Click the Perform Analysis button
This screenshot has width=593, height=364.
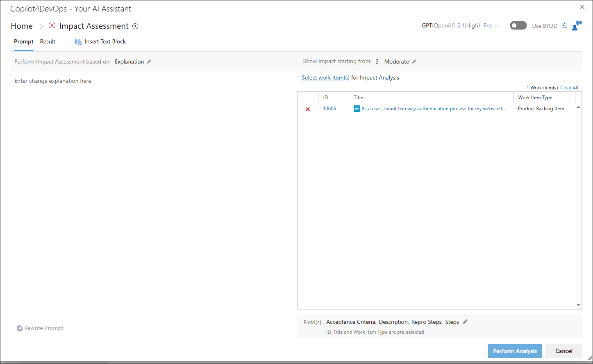515,351
